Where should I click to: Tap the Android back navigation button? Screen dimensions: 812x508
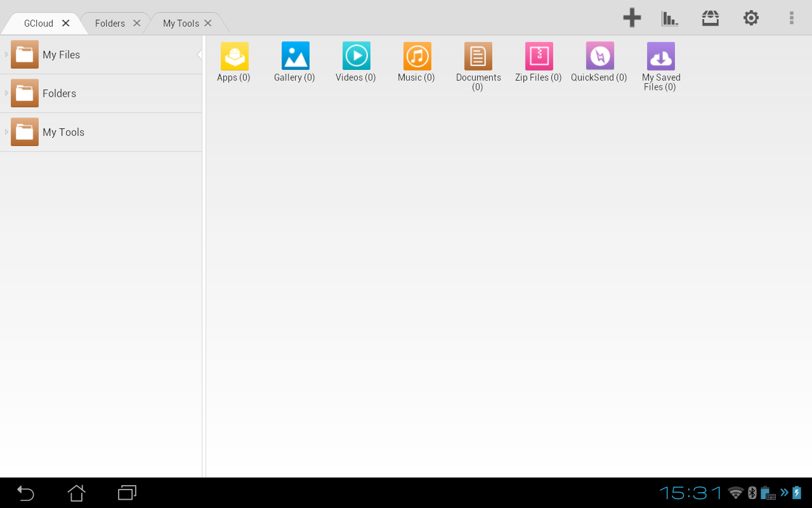pos(25,493)
